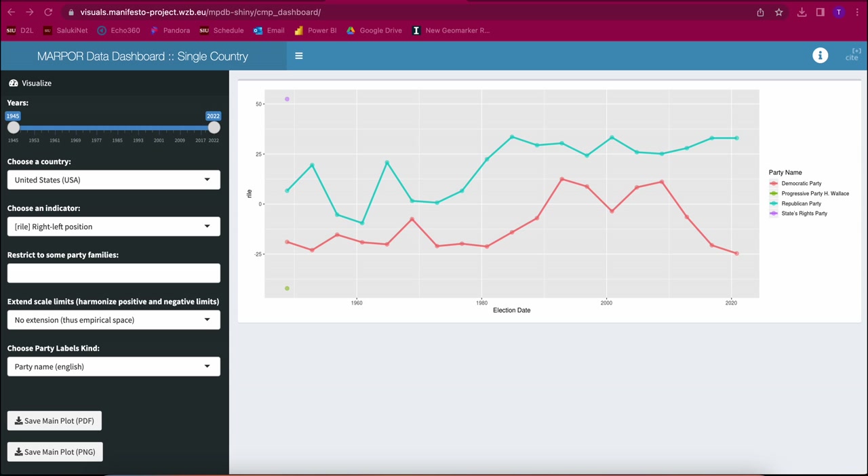Open browser downloads icon
Image resolution: width=868 pixels, height=476 pixels.
pyautogui.click(x=802, y=12)
